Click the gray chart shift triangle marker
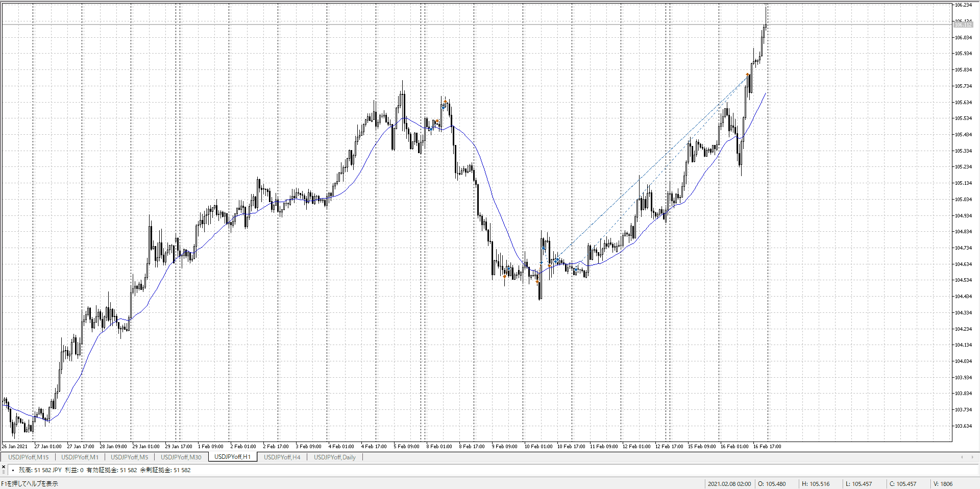Viewport: 980px width, 489px height. tap(766, 5)
